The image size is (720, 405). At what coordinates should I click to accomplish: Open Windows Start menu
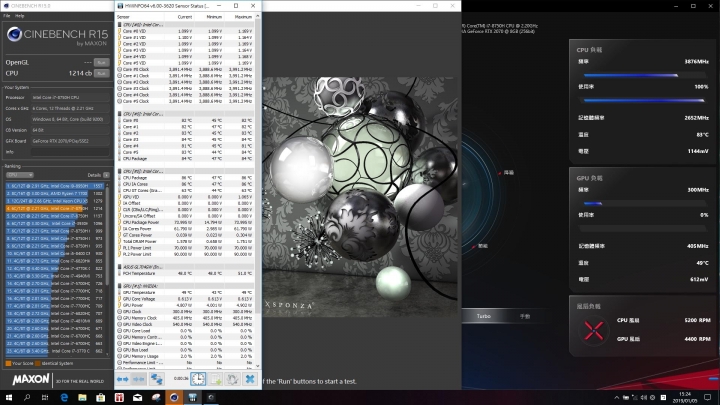point(8,397)
